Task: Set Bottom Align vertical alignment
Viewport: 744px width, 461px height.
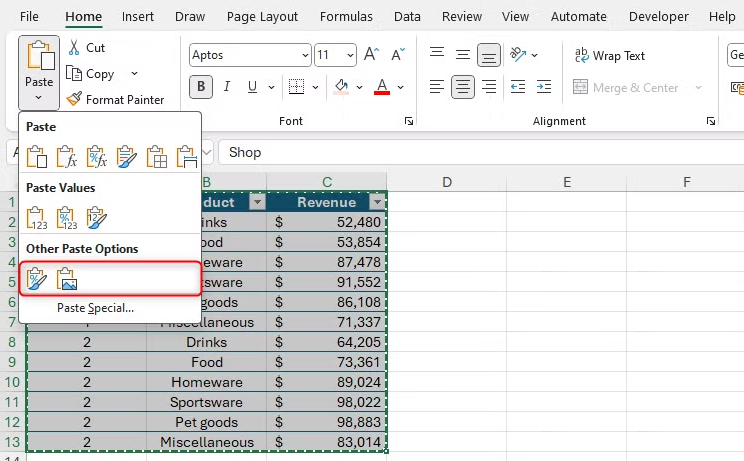Action: click(489, 55)
